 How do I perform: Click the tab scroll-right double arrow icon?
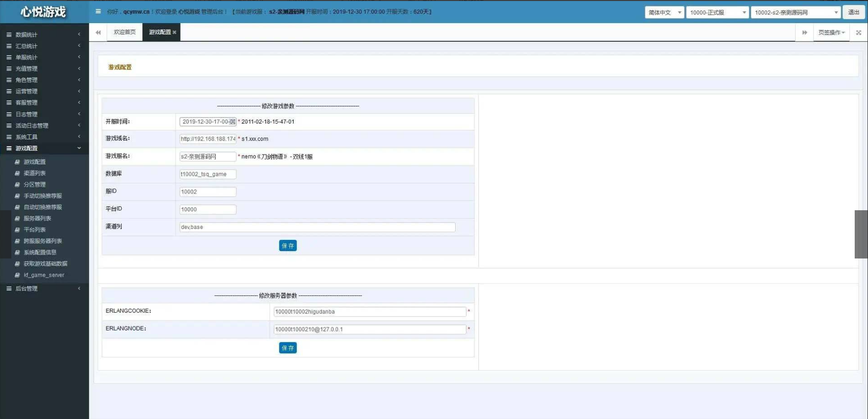click(x=804, y=32)
